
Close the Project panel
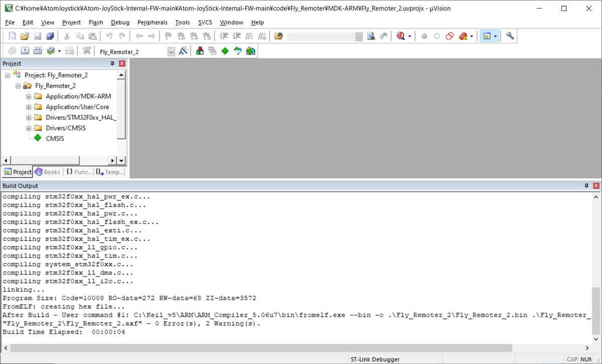click(x=122, y=64)
